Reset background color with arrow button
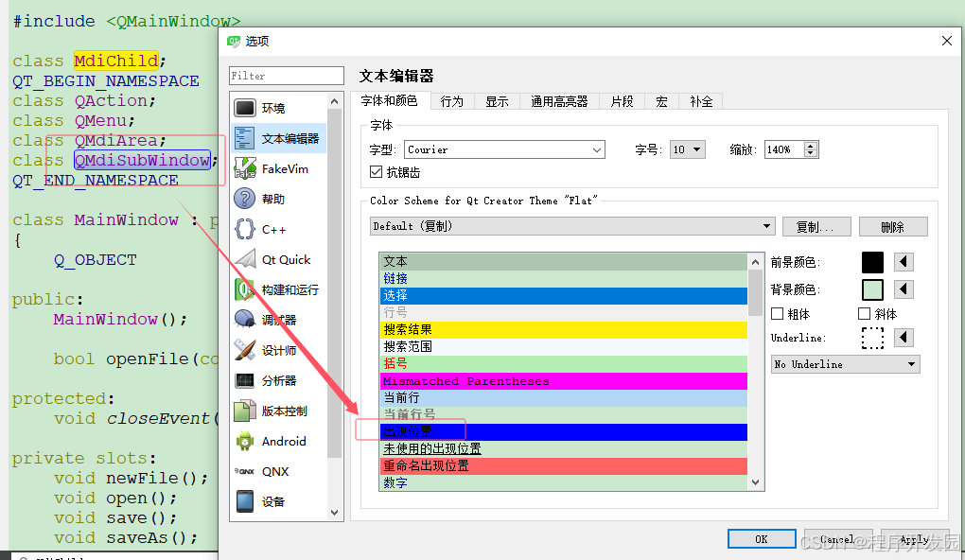Screen dimensions: 965x560 [x=904, y=289]
